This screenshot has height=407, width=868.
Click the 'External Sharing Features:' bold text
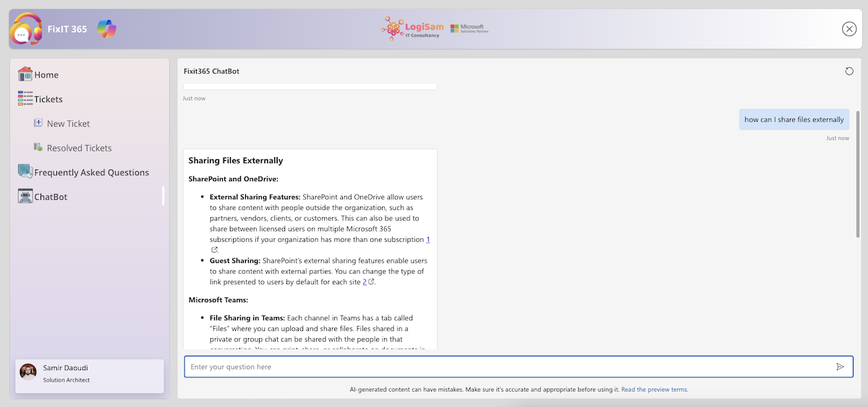tap(255, 197)
